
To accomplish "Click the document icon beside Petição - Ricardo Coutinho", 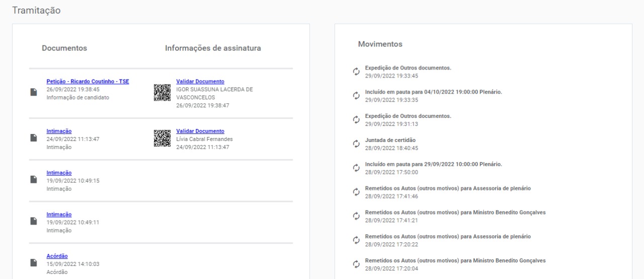I will point(34,92).
